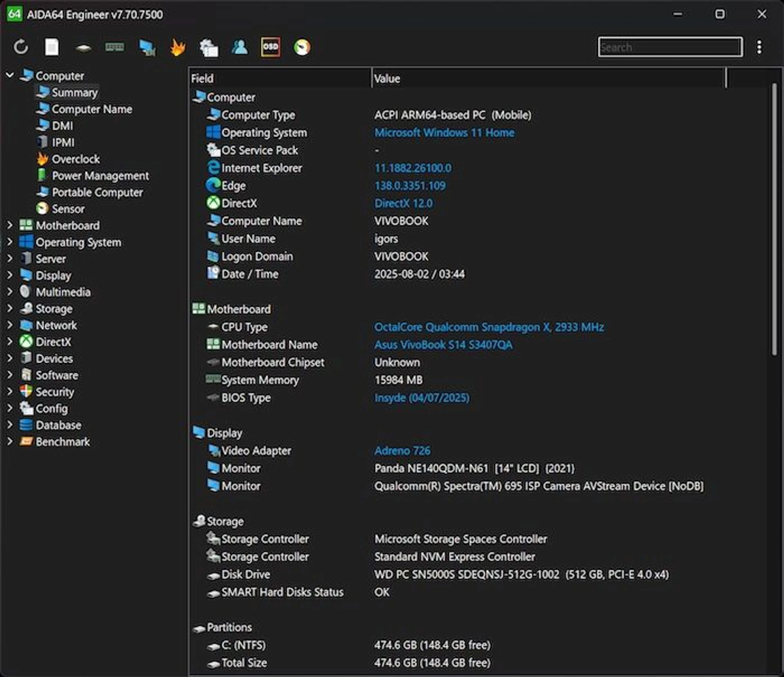784x677 pixels.
Task: Collapse the Computer tree node
Action: [x=10, y=75]
